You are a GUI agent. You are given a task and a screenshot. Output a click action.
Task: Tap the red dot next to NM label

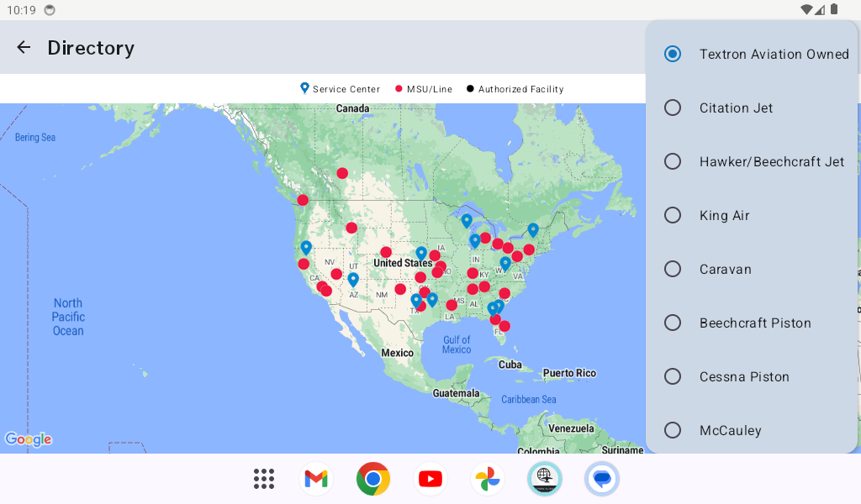tap(400, 289)
